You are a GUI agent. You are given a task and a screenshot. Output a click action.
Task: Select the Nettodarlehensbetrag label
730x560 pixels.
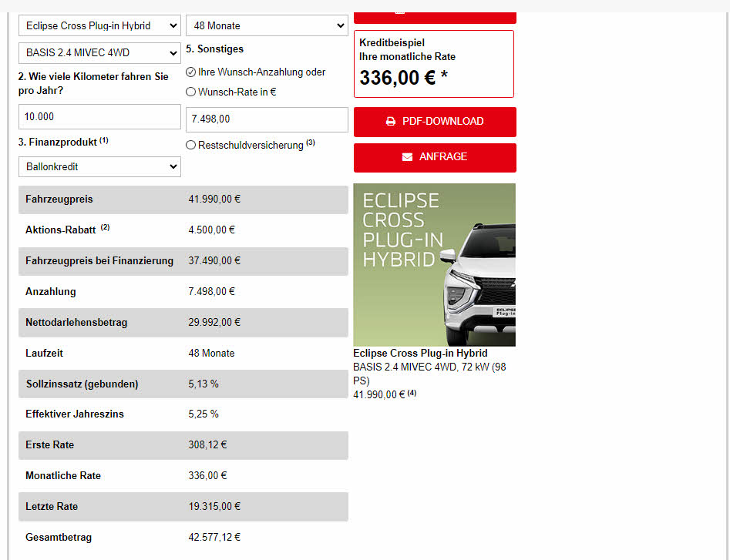[x=76, y=322]
